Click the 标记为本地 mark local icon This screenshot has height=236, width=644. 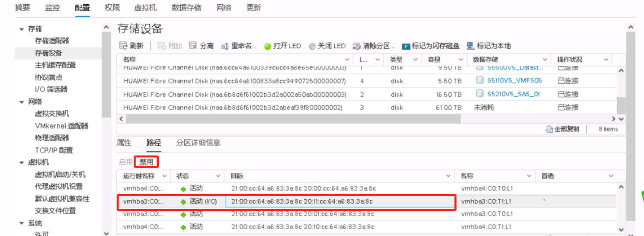point(471,46)
